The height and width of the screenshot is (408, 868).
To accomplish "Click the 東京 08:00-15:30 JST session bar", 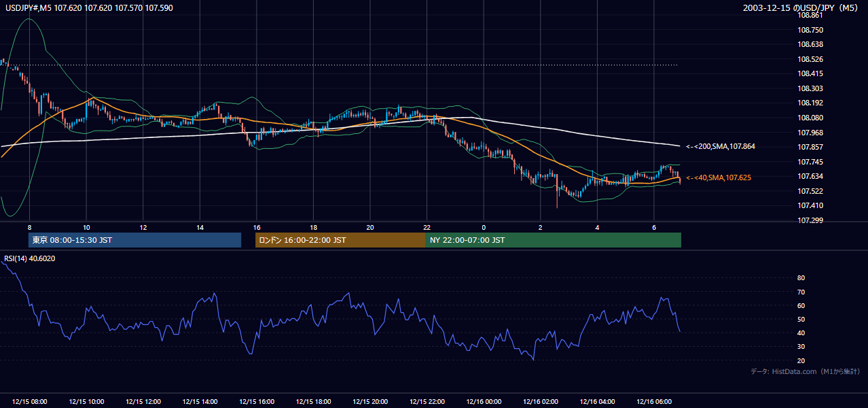I will point(134,240).
